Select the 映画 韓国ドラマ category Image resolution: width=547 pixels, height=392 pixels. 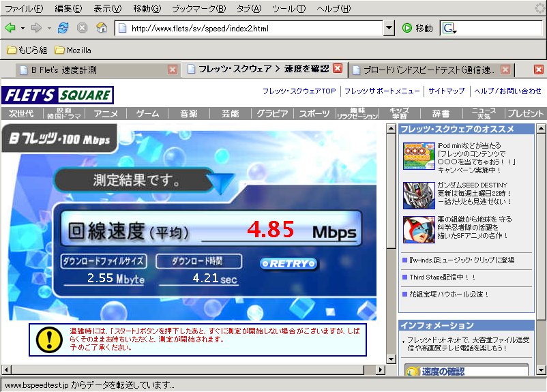64,114
